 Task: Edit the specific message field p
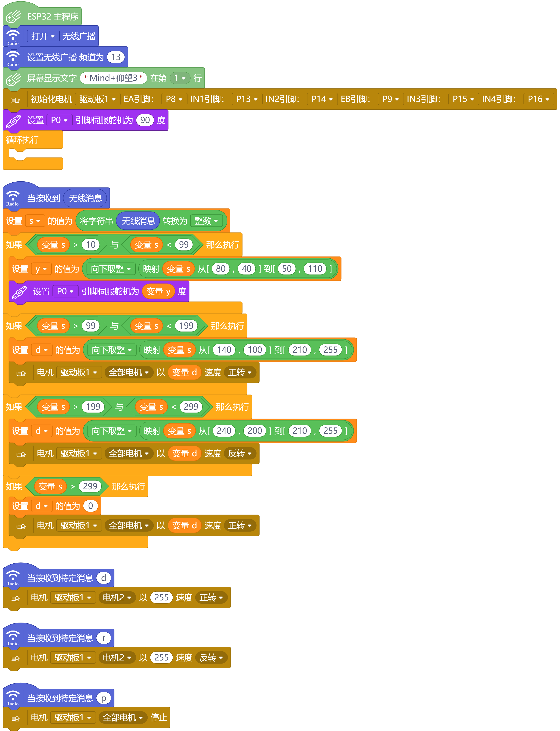104,698
